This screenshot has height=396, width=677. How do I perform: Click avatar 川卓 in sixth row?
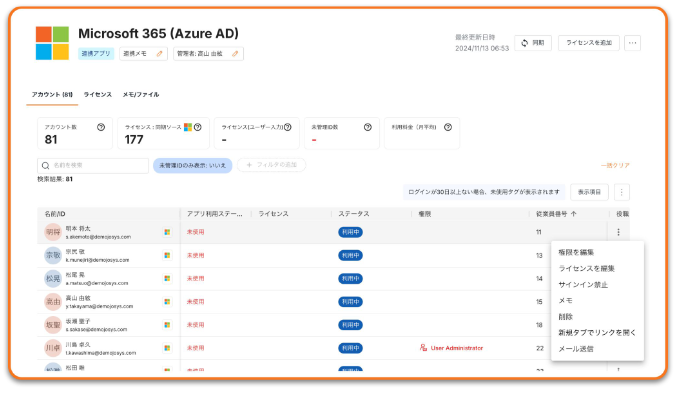(x=53, y=348)
